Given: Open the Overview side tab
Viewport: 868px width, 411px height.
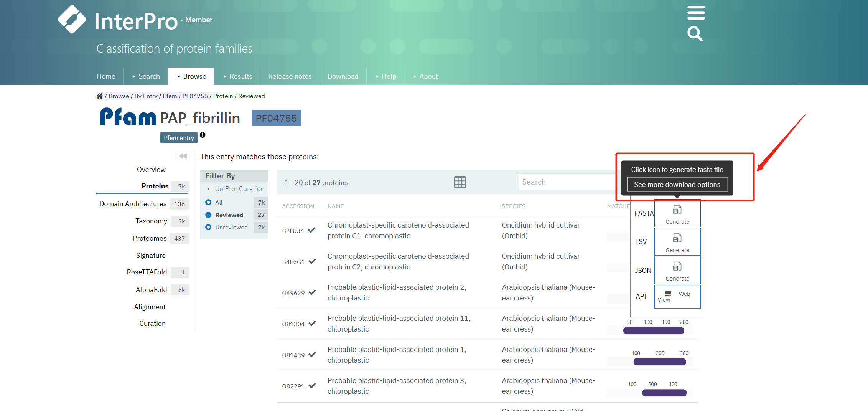Looking at the screenshot, I should (x=151, y=170).
